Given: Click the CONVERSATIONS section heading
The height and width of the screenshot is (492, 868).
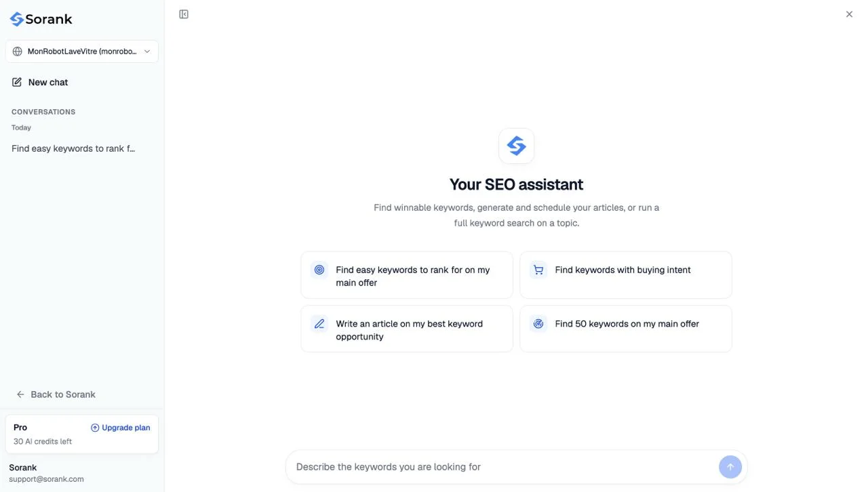Looking at the screenshot, I should pyautogui.click(x=43, y=112).
